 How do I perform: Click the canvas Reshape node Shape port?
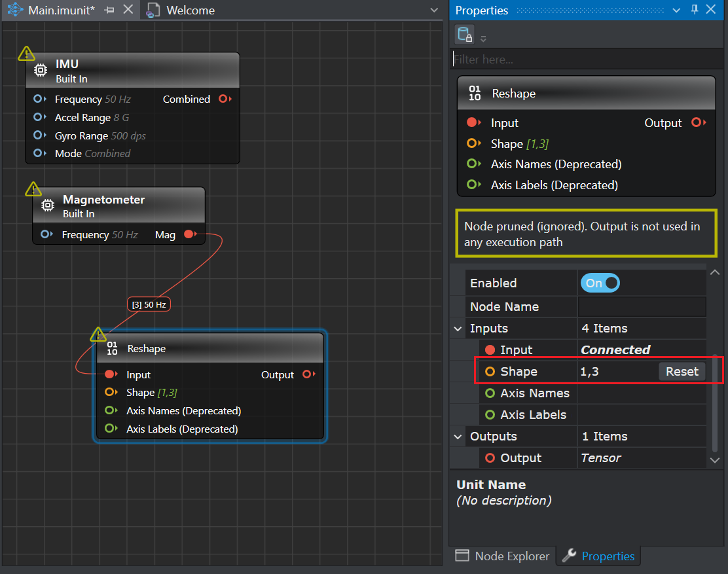point(111,392)
